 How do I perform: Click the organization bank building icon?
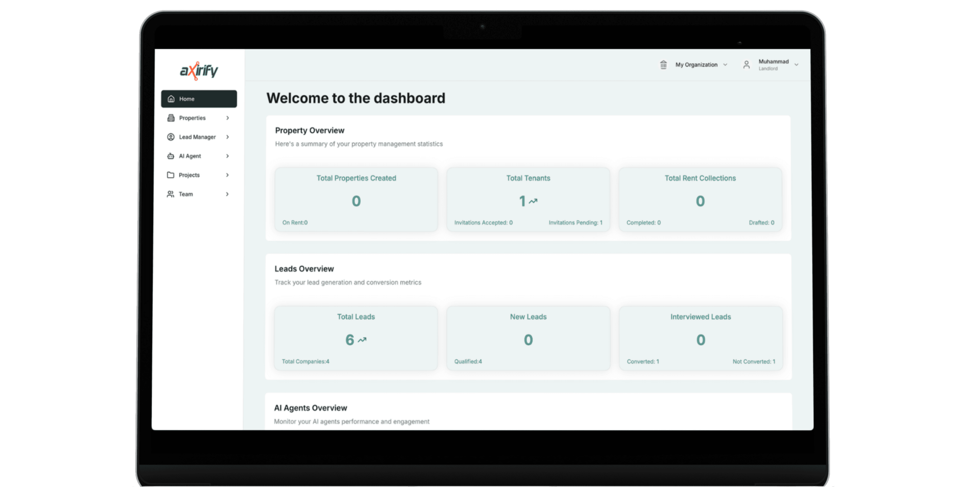(664, 65)
